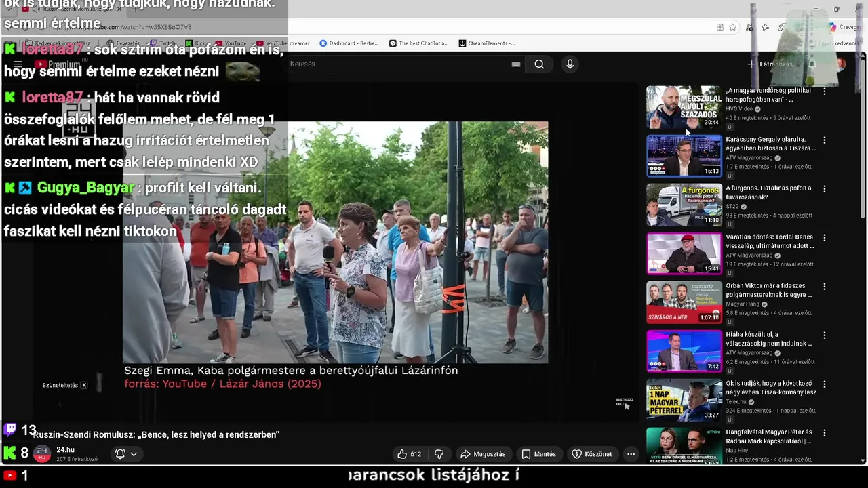Image resolution: width=868 pixels, height=488 pixels.
Task: Open the on-screen keyboard in the search box
Action: click(x=516, y=64)
